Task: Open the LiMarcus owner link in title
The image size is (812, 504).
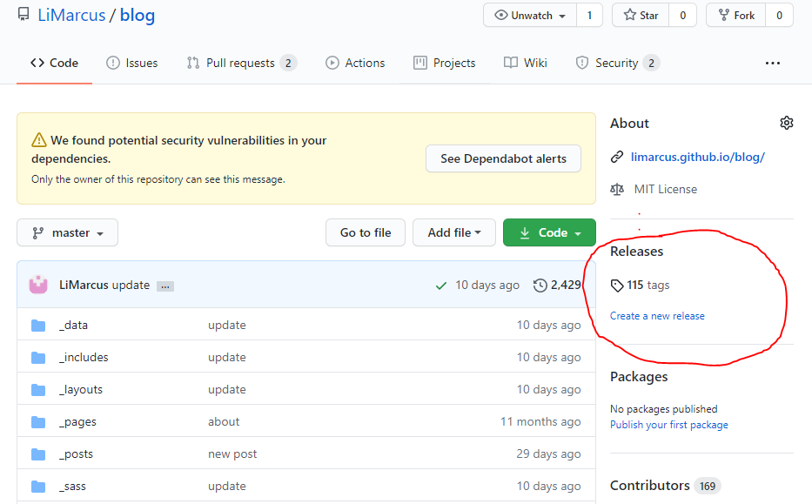Action: tap(71, 15)
